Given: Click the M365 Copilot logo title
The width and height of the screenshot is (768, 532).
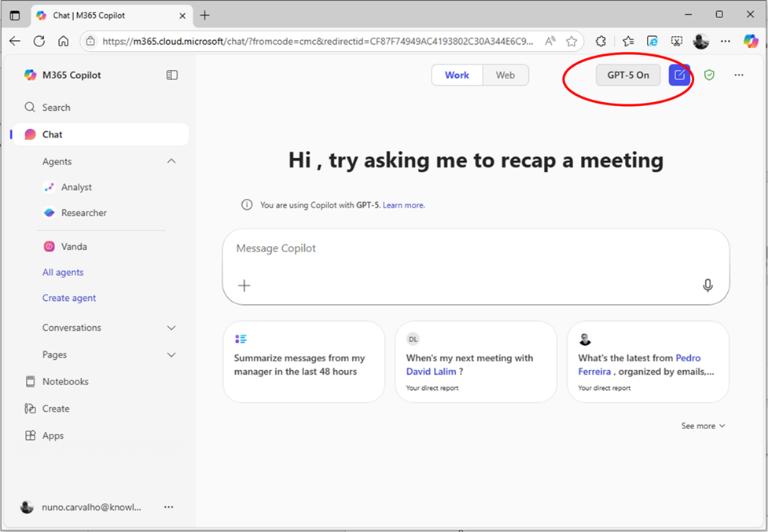Looking at the screenshot, I should [63, 75].
